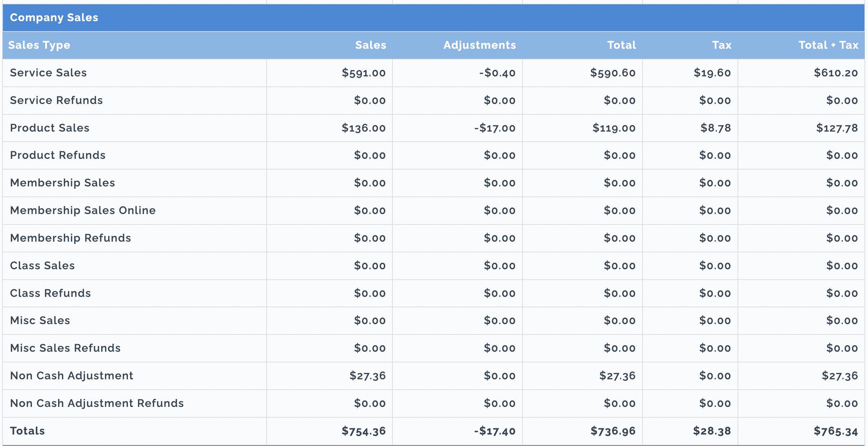Select the -$17.00 adjustment value
Viewport: 868px width, 446px height.
(x=495, y=128)
